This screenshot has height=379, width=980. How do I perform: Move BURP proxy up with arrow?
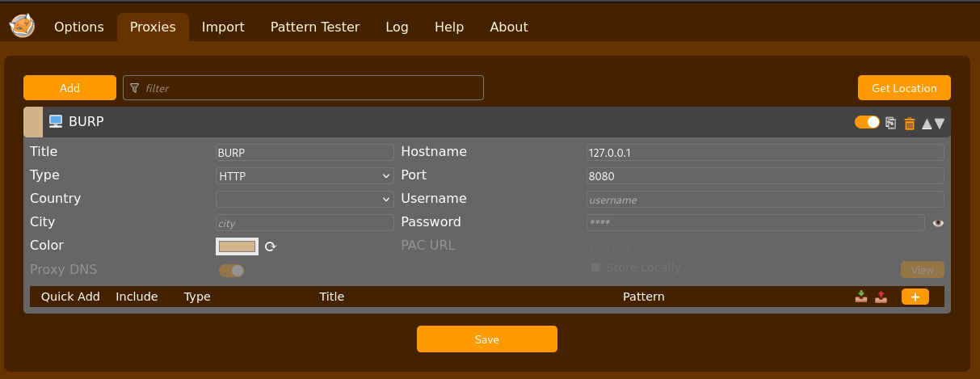click(927, 124)
